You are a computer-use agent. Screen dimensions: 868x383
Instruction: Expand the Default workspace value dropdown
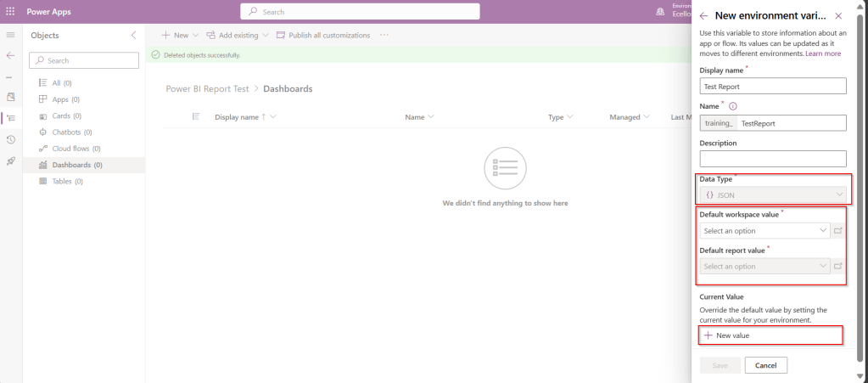click(765, 230)
